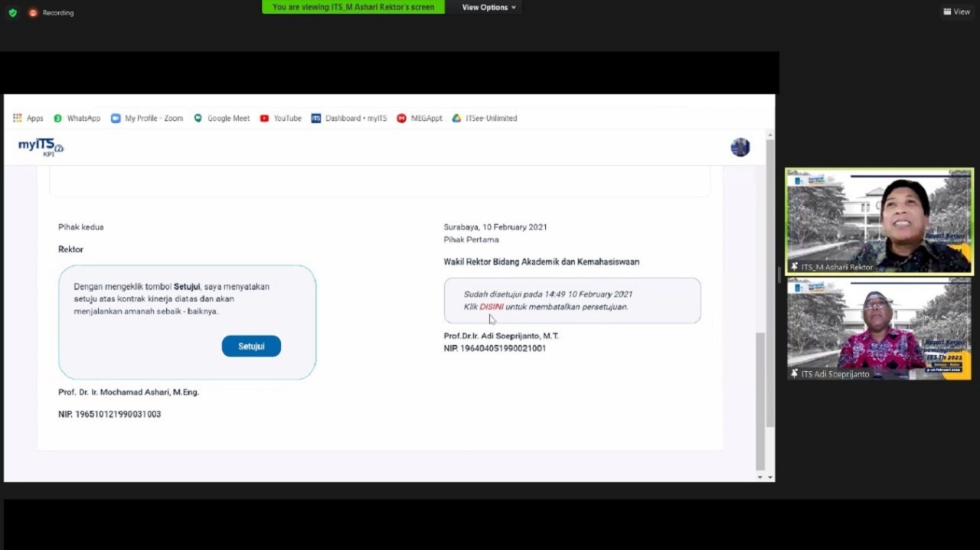Screen dimensions: 980x550
Task: Open the Apps grid bookmark
Action: (28, 119)
